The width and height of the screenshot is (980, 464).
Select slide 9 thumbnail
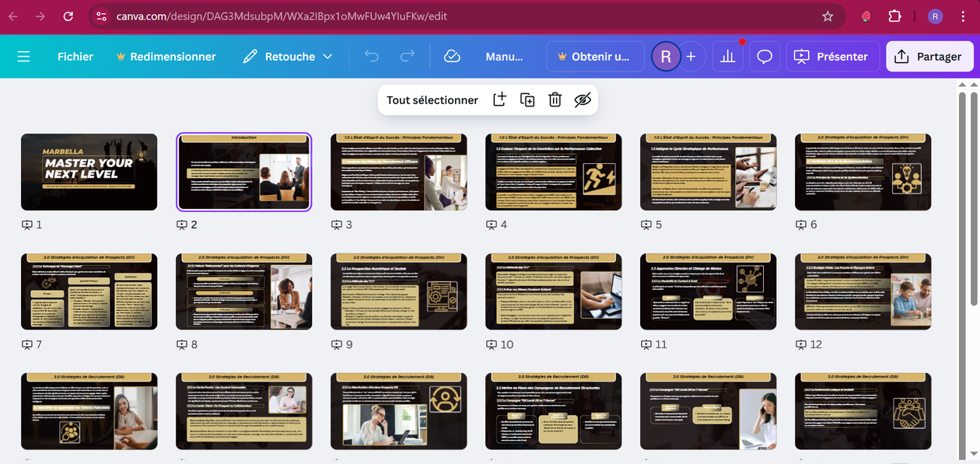tap(399, 291)
